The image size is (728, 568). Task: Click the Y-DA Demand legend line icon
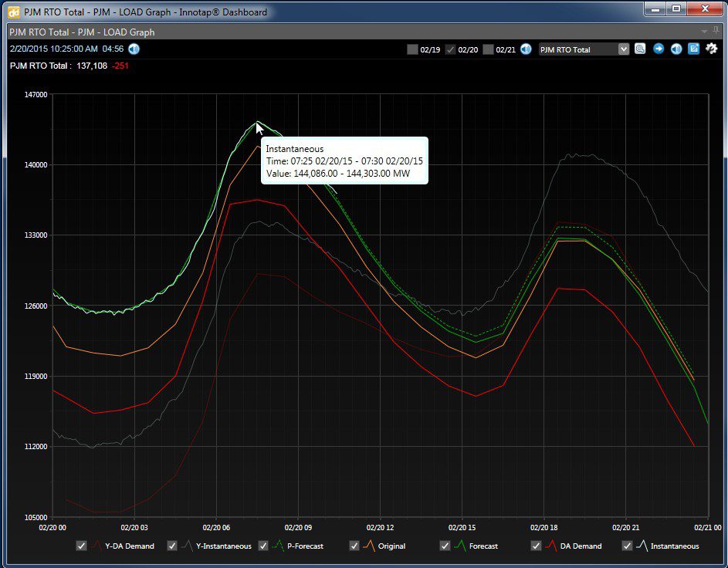pyautogui.click(x=96, y=546)
